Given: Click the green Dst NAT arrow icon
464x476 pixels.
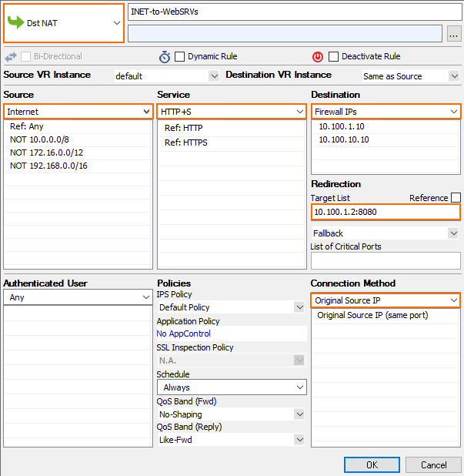Looking at the screenshot, I should [x=15, y=22].
